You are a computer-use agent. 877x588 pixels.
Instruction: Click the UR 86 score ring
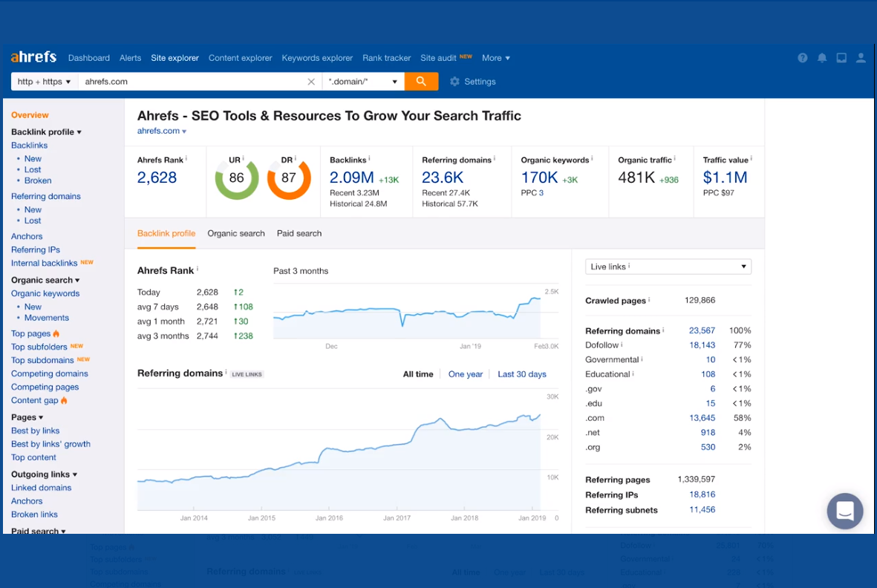tap(237, 178)
